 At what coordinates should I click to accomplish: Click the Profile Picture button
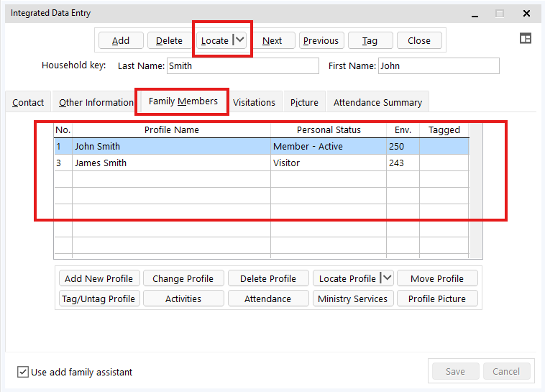click(436, 298)
